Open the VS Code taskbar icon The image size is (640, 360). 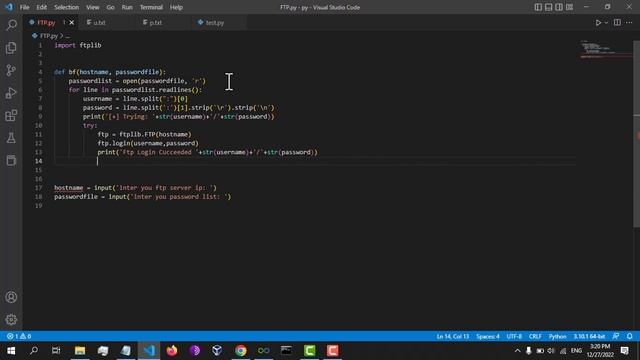point(149,351)
